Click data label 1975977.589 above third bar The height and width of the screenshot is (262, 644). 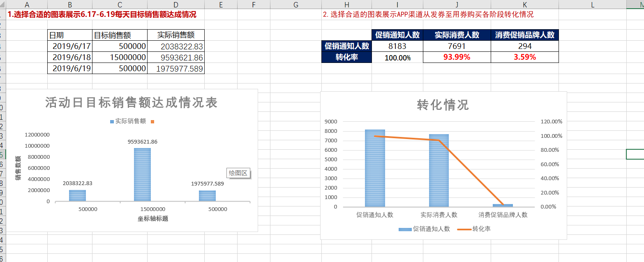(208, 184)
